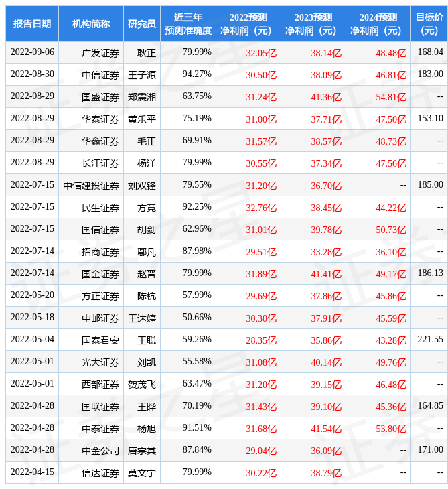This screenshot has height=489, width=448.
Task: Click researcher name 王子源
Action: pos(142,74)
